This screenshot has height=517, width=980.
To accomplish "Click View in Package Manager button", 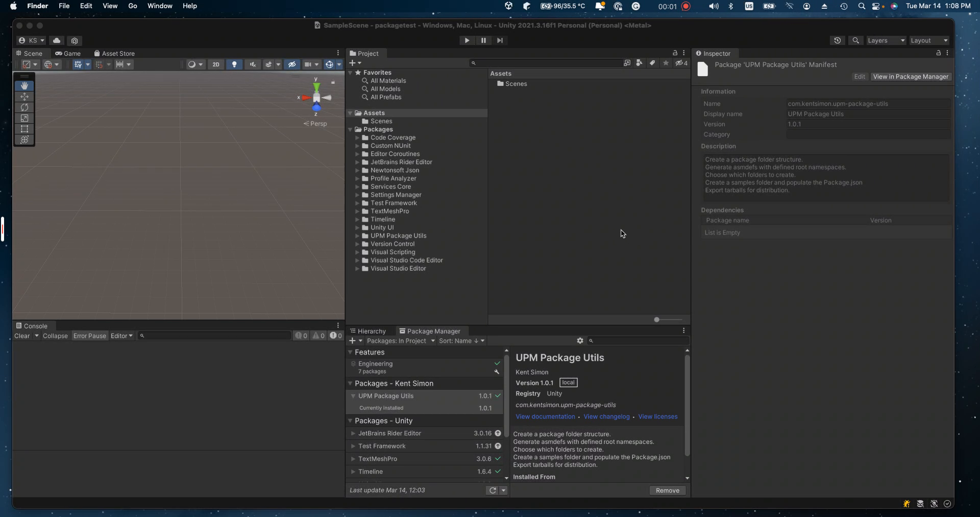I will [911, 77].
